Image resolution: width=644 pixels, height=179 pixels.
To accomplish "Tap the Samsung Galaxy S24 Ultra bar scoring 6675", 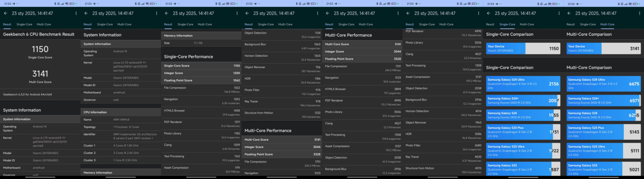I will pos(604,84).
